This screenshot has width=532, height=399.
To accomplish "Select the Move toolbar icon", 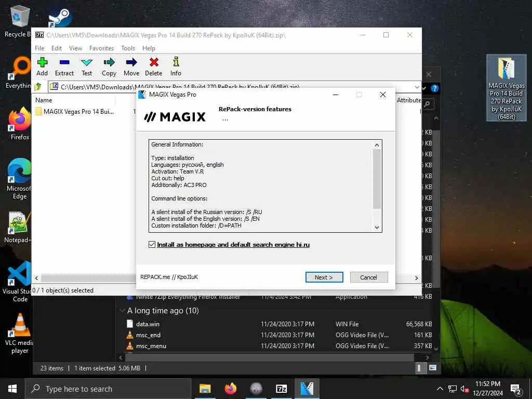I will (131, 66).
